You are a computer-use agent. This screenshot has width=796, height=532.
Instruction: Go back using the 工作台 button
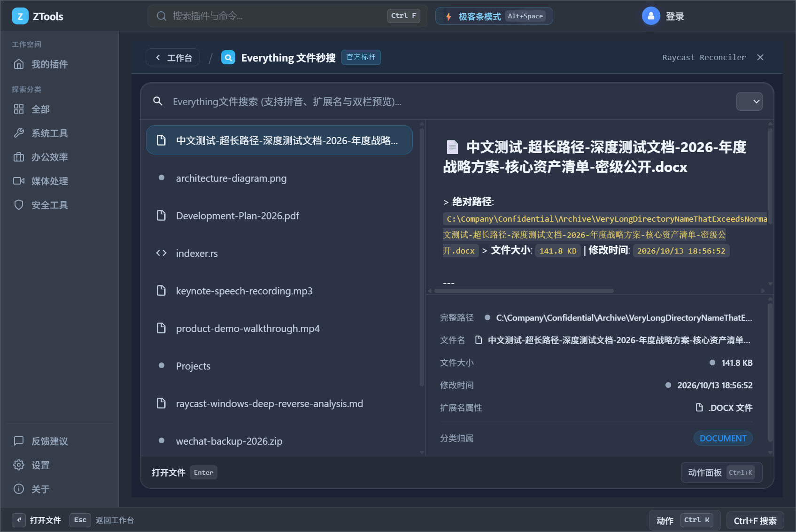coord(173,58)
